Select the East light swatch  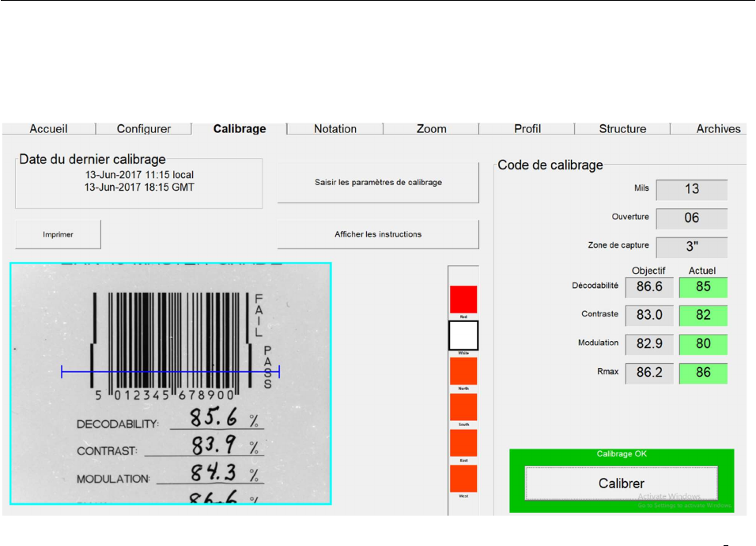coord(463,443)
